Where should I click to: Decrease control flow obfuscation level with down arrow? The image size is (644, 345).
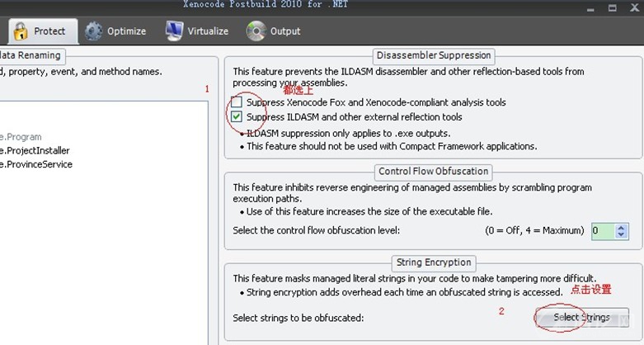point(623,235)
